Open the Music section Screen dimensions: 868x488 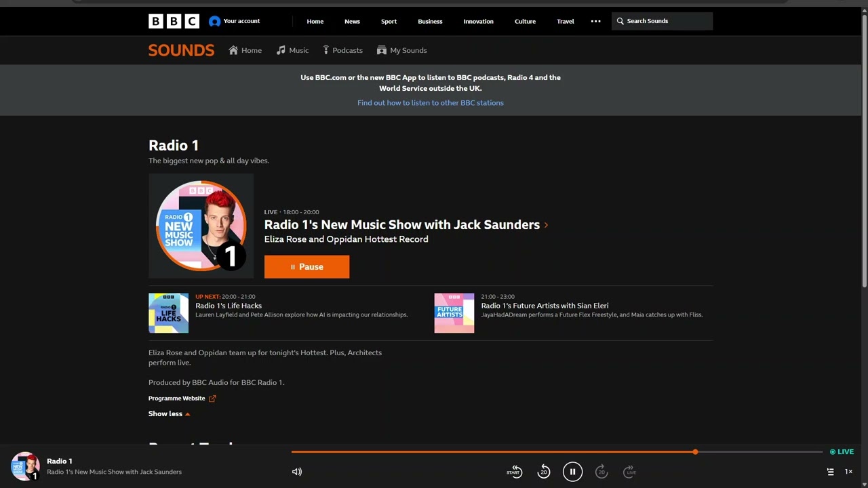pyautogui.click(x=292, y=50)
